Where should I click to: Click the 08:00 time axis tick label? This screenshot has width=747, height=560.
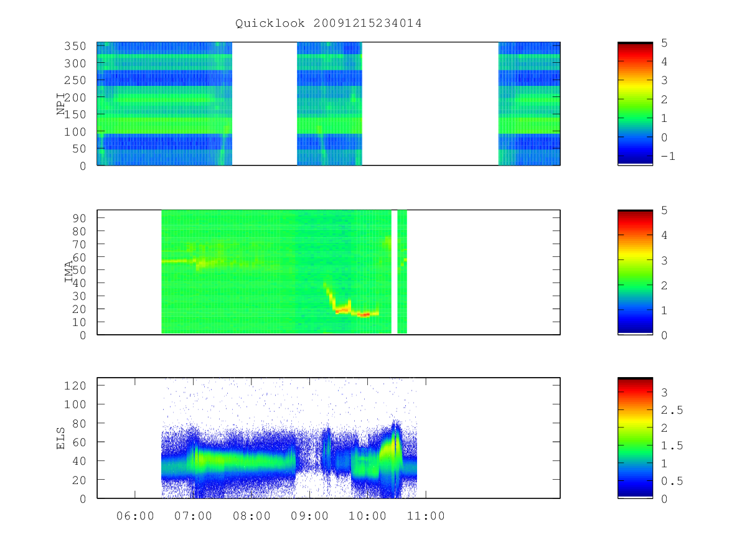tap(251, 516)
